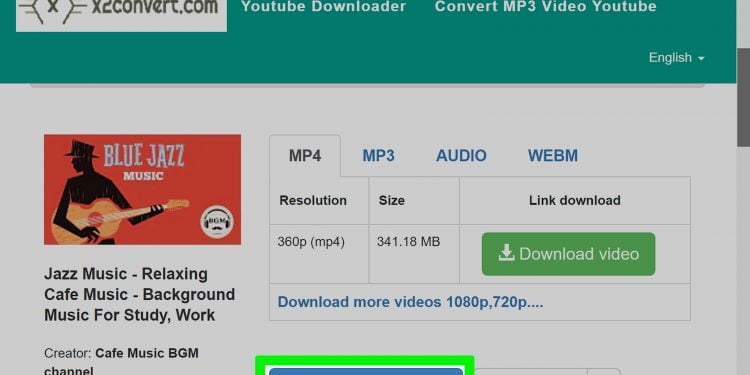Switch to the WEBM tab
Viewport: 750px width, 375px height.
(x=553, y=156)
